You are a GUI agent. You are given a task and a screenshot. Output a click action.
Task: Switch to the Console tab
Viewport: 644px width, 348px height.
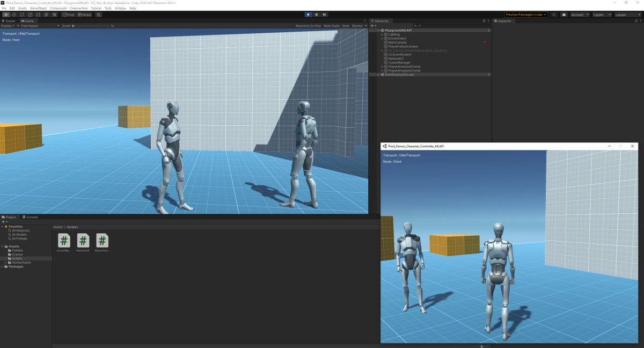tap(31, 217)
